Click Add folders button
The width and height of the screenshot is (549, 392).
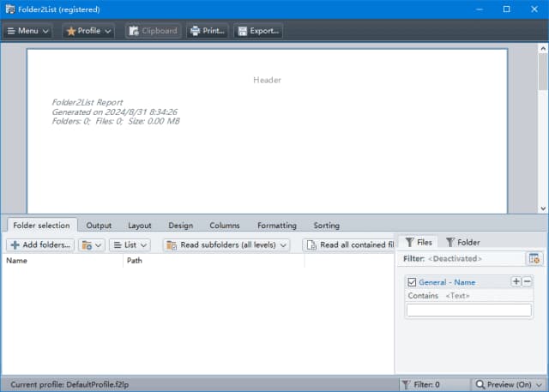click(x=39, y=244)
